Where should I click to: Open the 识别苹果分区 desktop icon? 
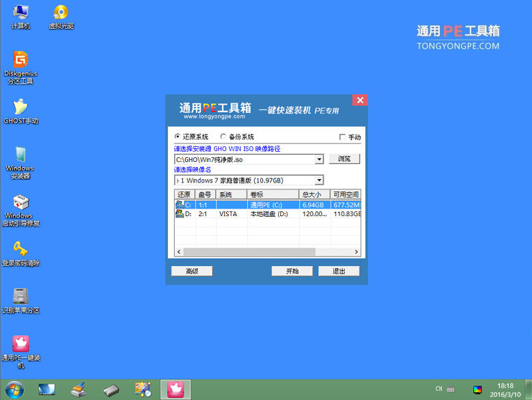pos(20,297)
